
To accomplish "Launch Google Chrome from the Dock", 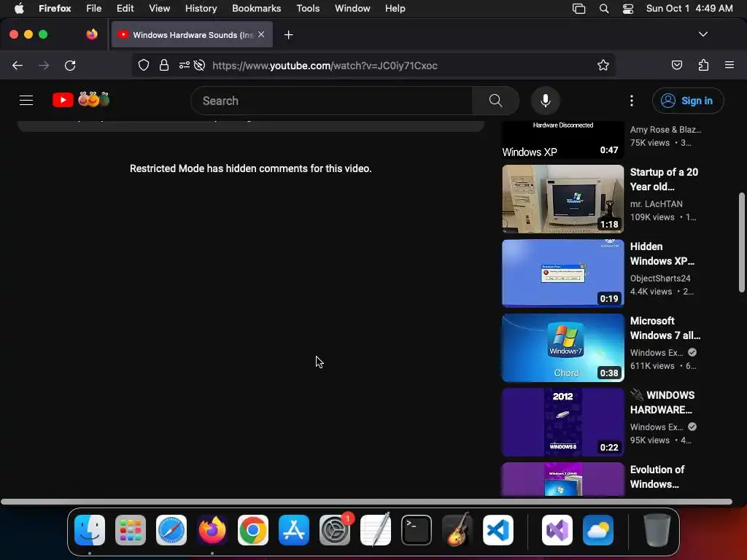I will [x=253, y=530].
